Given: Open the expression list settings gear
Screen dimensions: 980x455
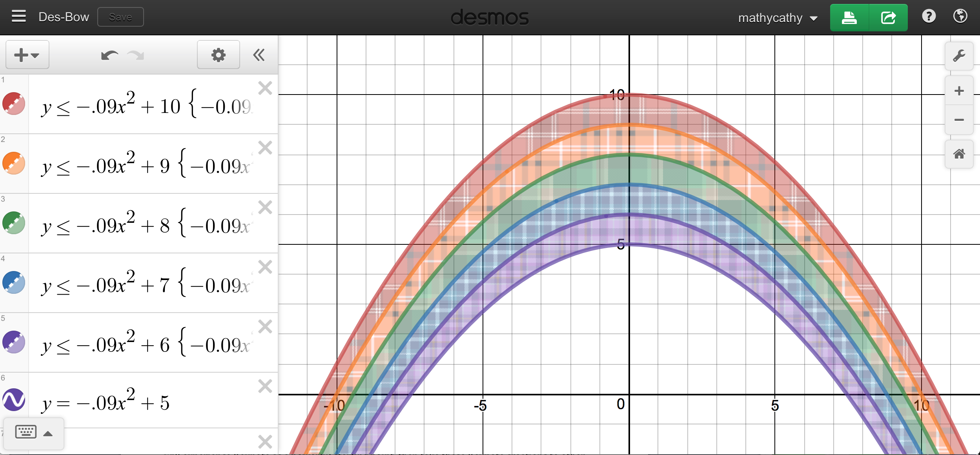Looking at the screenshot, I should (x=218, y=55).
